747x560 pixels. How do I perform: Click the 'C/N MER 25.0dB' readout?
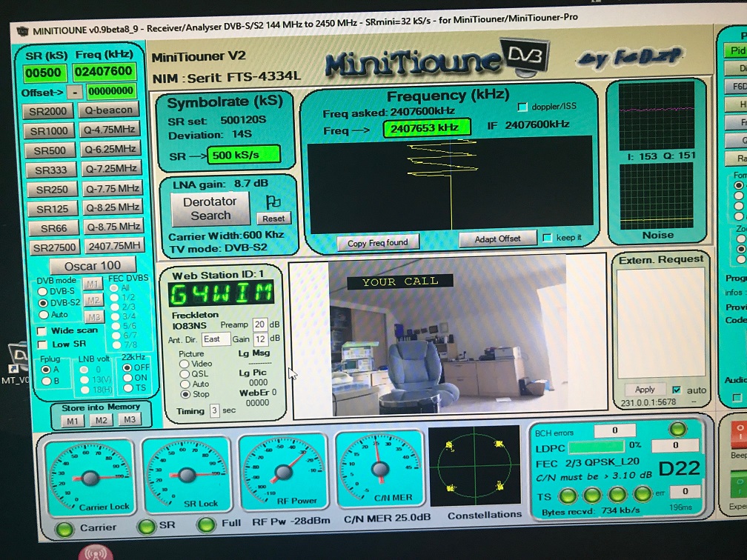click(387, 519)
